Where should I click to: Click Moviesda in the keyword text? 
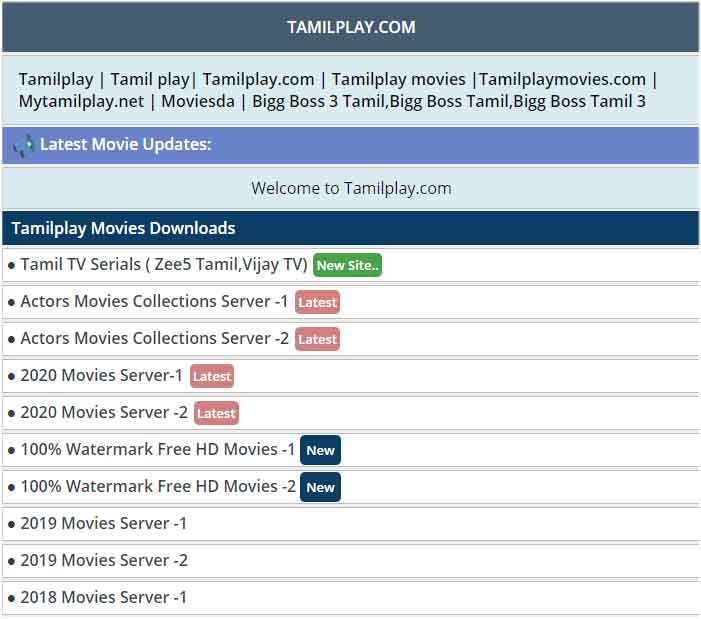(198, 101)
